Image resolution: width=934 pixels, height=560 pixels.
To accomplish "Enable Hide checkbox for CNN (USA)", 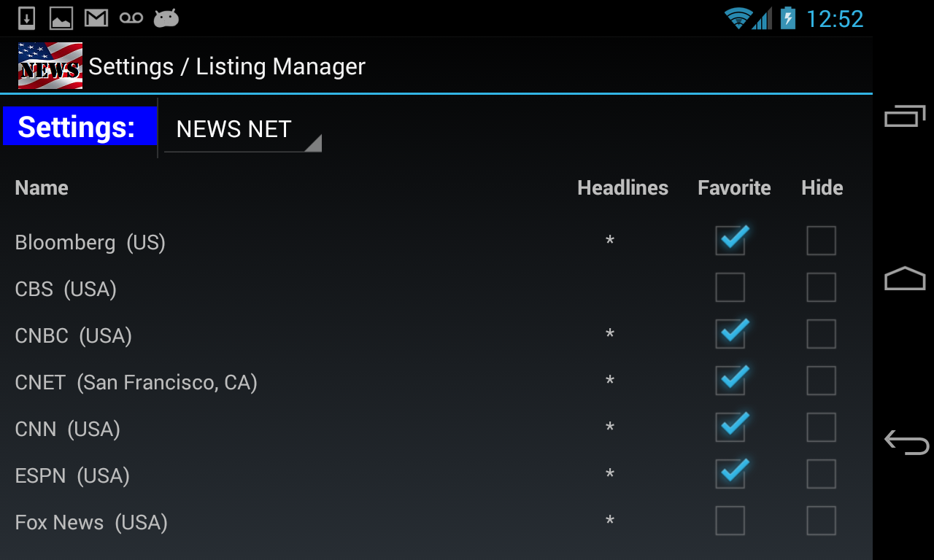I will pyautogui.click(x=821, y=427).
